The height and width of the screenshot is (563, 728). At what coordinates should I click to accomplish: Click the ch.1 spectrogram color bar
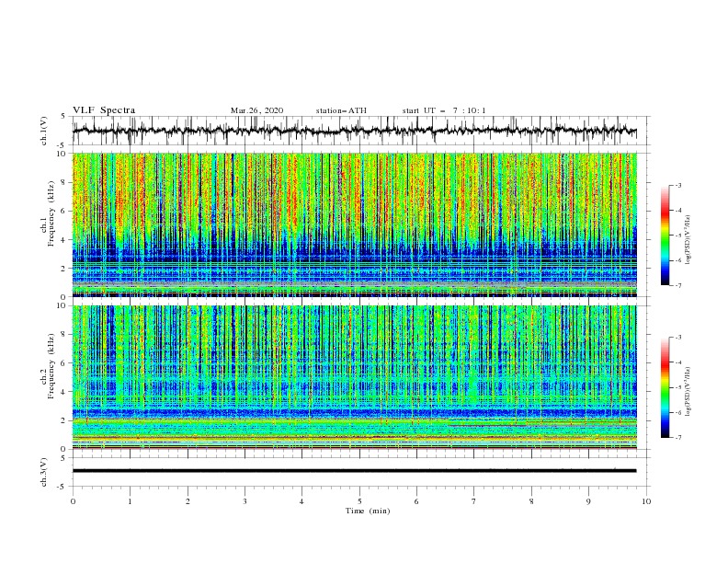click(665, 235)
